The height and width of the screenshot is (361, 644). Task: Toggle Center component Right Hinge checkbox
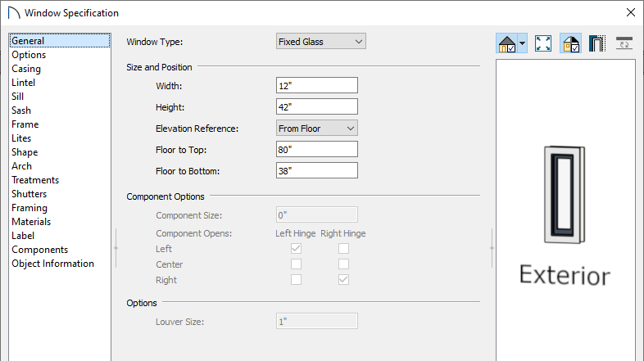343,264
